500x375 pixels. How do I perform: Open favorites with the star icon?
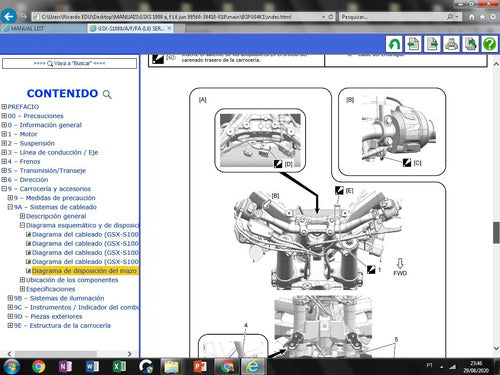click(x=482, y=17)
